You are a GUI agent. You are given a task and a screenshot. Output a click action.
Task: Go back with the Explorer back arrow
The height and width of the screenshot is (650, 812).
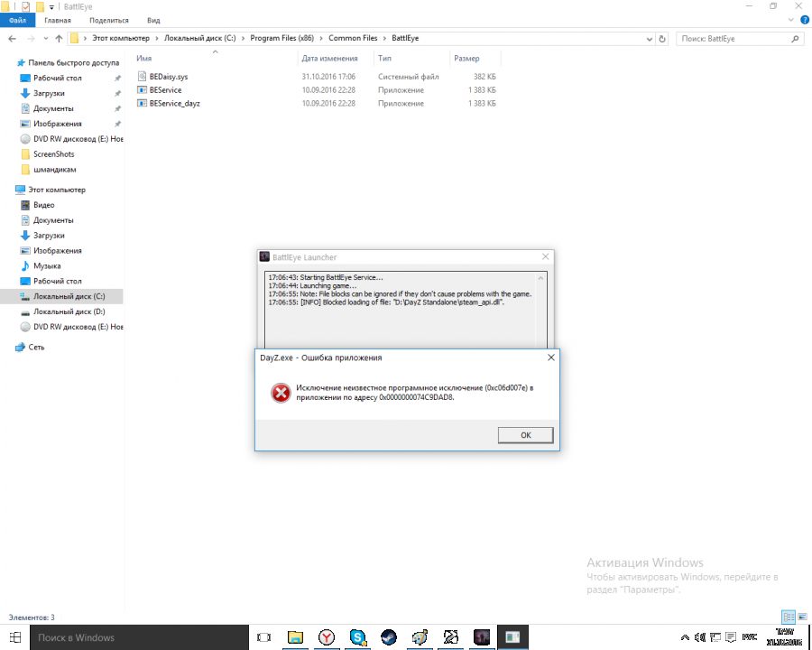13,38
